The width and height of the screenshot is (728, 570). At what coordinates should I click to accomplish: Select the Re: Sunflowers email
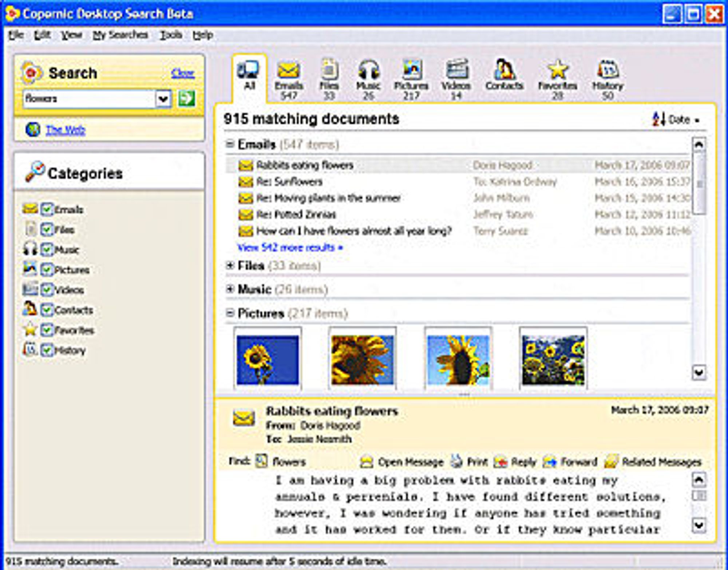pyautogui.click(x=458, y=182)
